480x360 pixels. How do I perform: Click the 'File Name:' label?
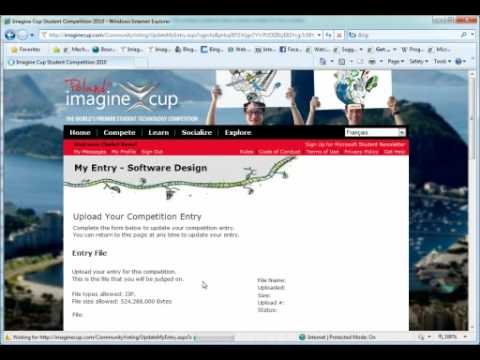pyautogui.click(x=271, y=280)
